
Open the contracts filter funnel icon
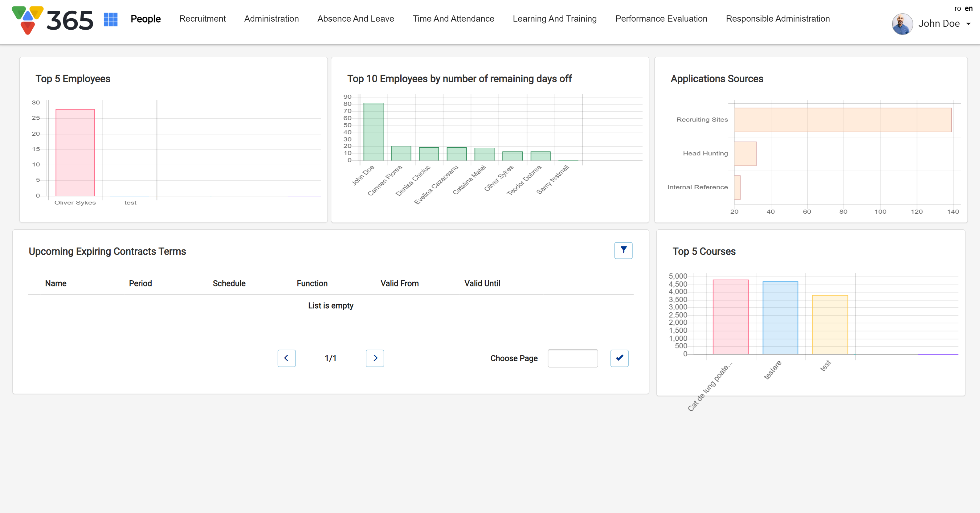pyautogui.click(x=623, y=250)
